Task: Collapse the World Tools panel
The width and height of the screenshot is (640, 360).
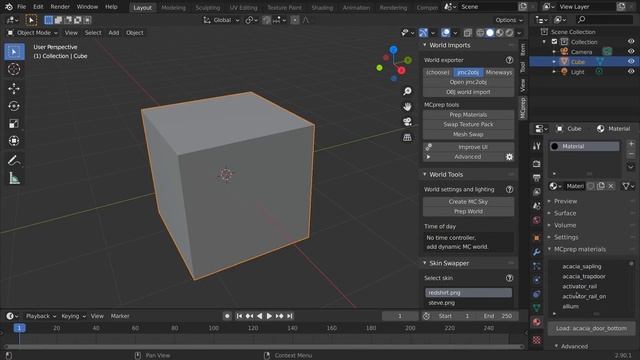Action: (424, 174)
